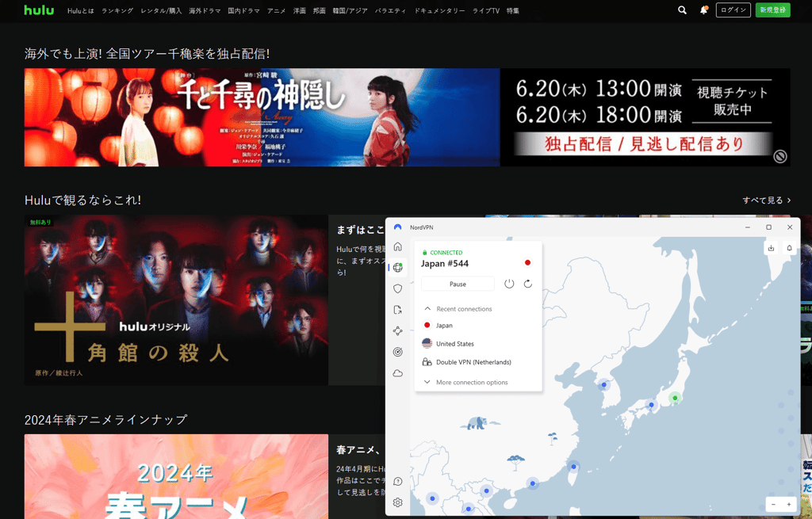
Task: Open the ランキング menu item
Action: point(117,10)
